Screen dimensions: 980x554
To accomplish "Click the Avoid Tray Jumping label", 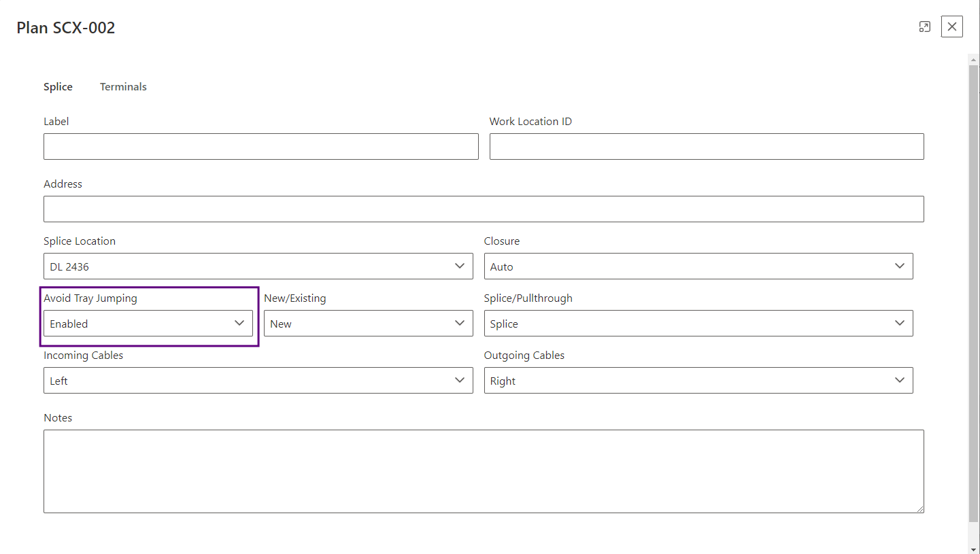I will (90, 298).
